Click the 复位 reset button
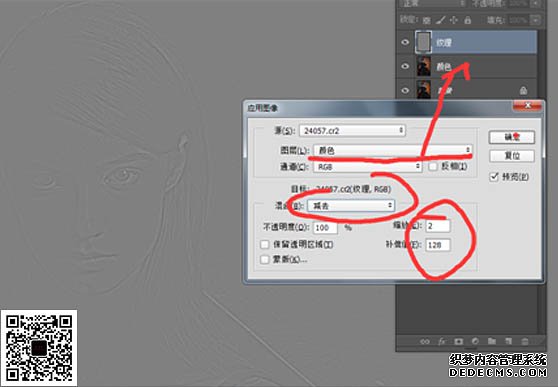558x387 pixels. point(512,156)
